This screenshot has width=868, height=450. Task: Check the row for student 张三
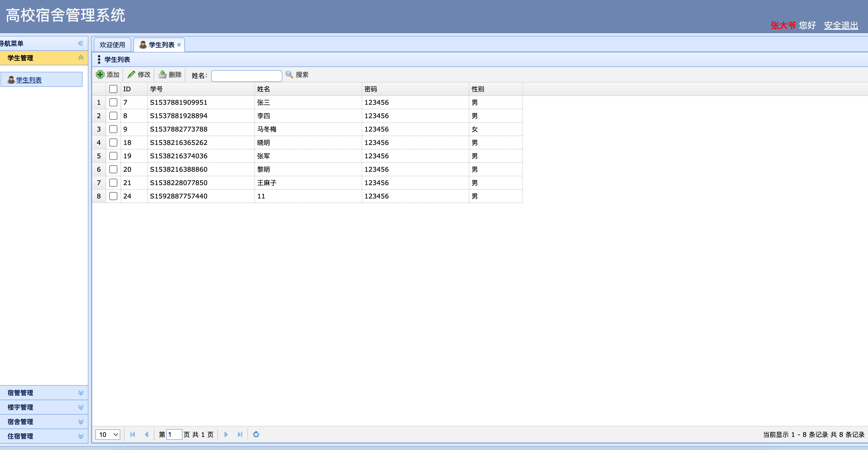(x=113, y=102)
